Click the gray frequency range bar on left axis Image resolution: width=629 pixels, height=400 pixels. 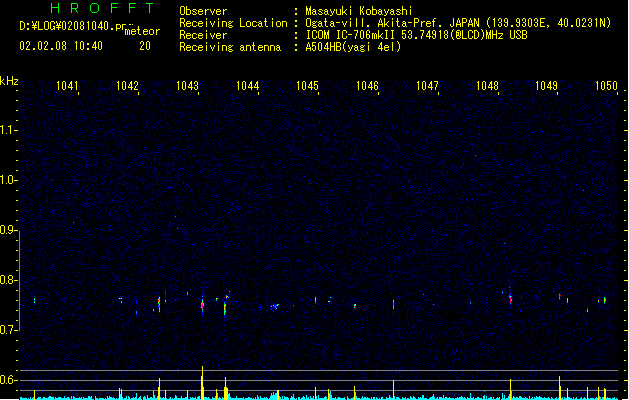(x=19, y=281)
